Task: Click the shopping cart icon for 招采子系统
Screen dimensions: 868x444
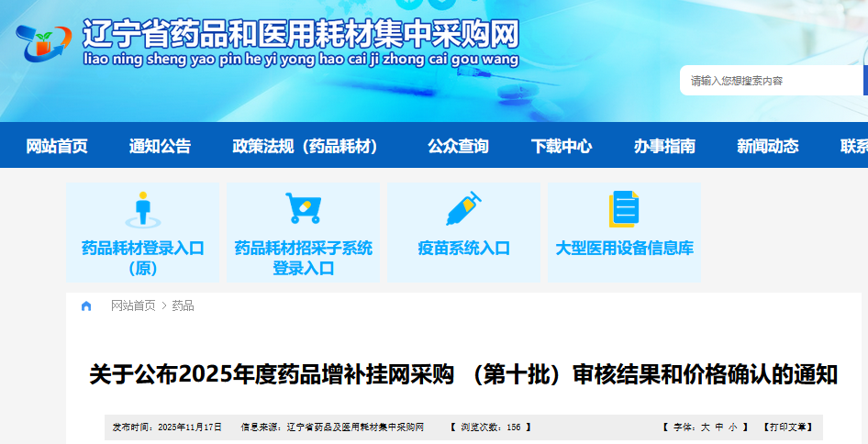Action: (x=303, y=208)
